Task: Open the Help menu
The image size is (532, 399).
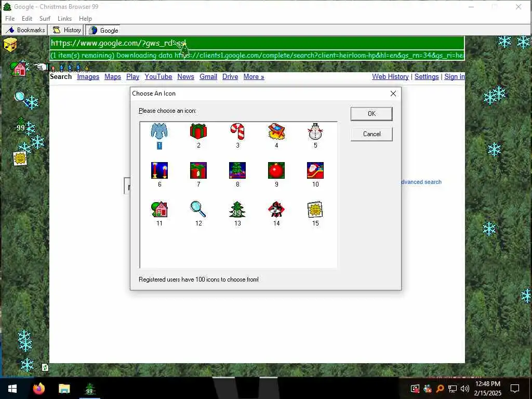Action: pyautogui.click(x=86, y=19)
